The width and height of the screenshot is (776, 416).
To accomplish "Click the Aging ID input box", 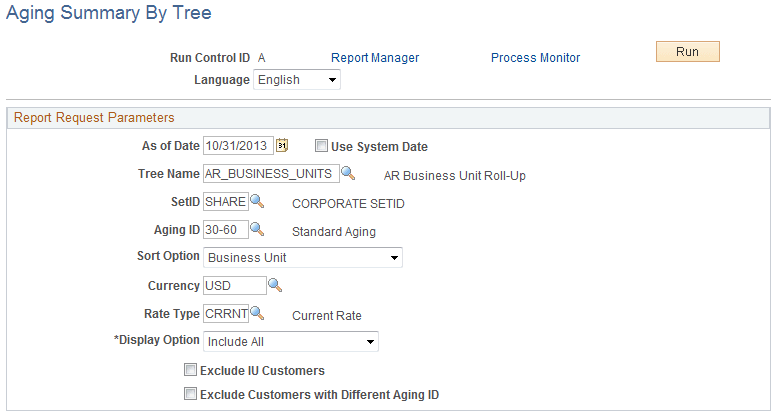I will [x=225, y=230].
